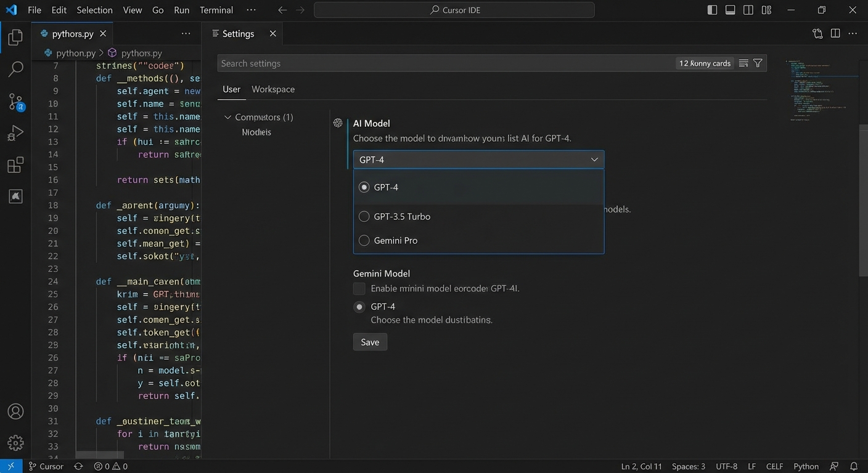Screen dimensions: 868x473
Task: Toggle the primary side bar layout icon
Action: point(712,10)
